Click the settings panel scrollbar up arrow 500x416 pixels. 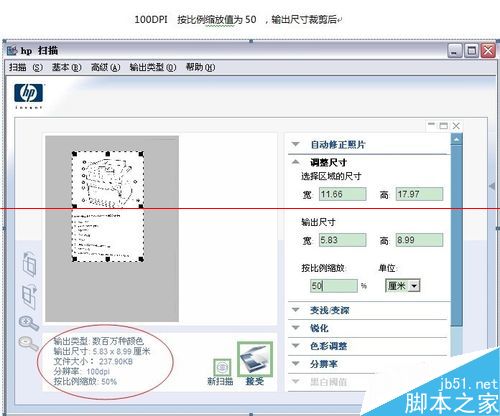pyautogui.click(x=457, y=139)
